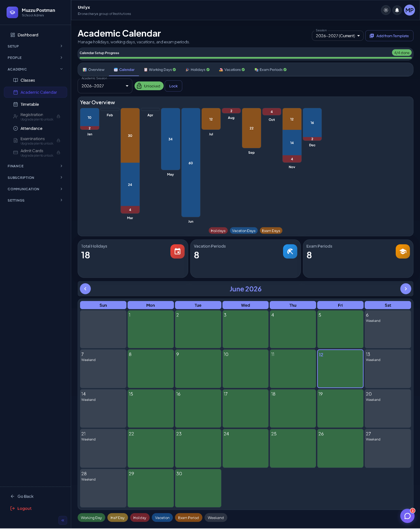The width and height of the screenshot is (420, 529).
Task: Click the Total Holidays red calendar icon
Action: [177, 251]
